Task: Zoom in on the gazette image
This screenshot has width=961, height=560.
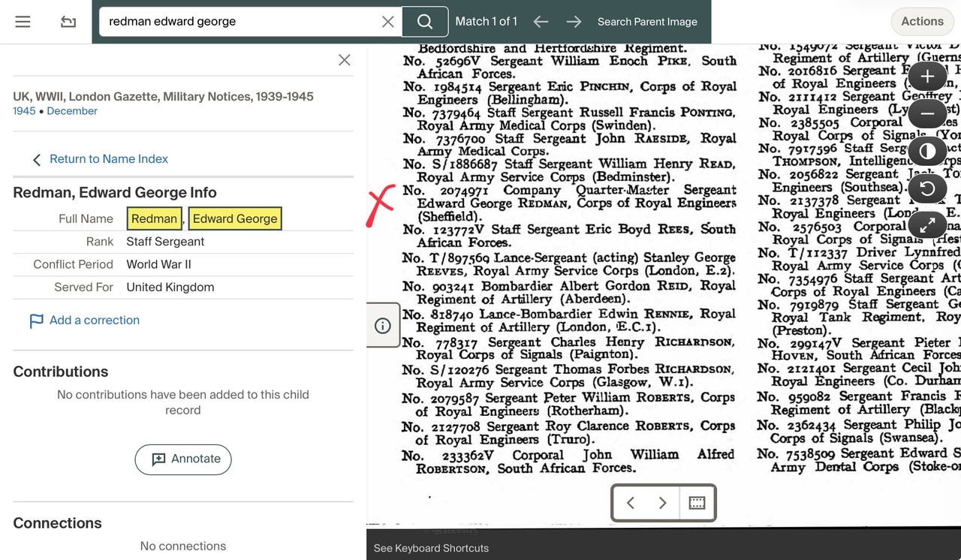Action: pyautogui.click(x=927, y=77)
